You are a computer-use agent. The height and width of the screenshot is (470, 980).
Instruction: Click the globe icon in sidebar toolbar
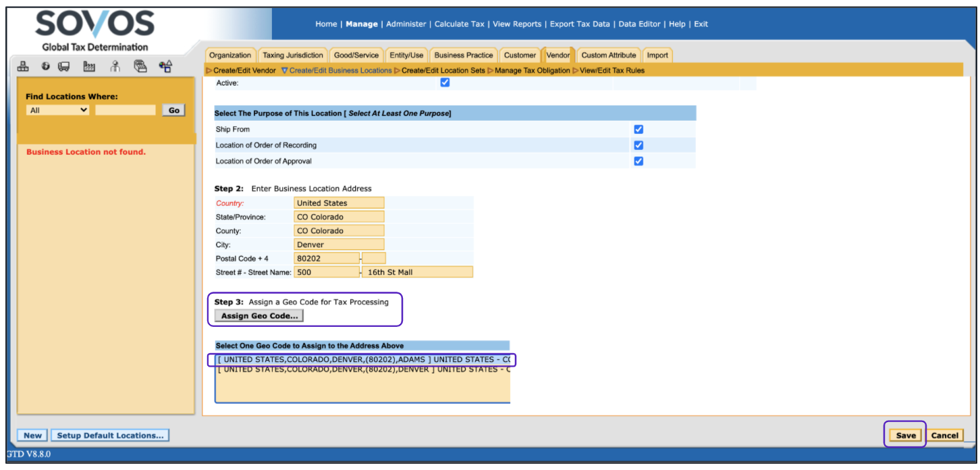tap(46, 66)
